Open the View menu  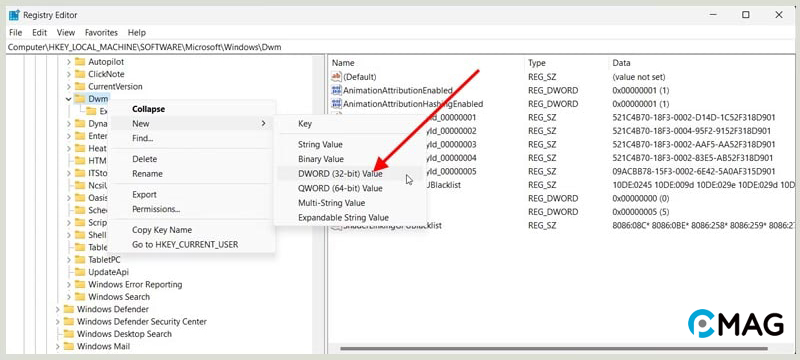(x=66, y=32)
